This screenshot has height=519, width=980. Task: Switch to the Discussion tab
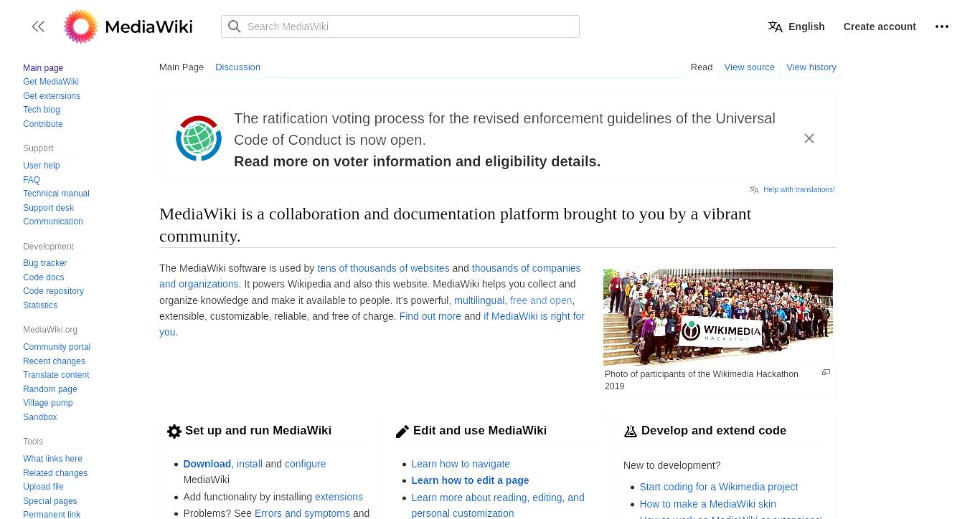(237, 67)
